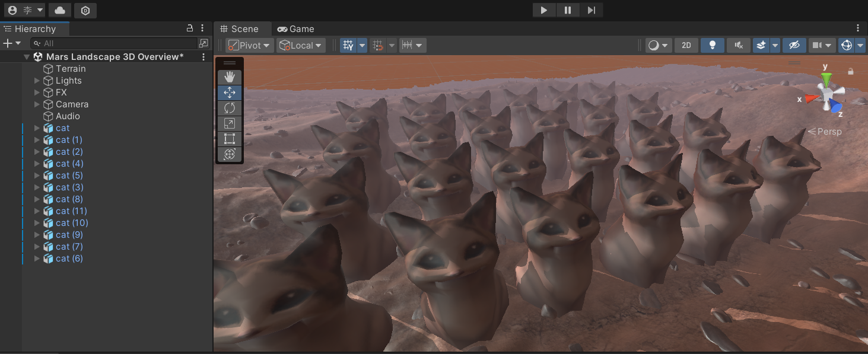Toggle the Hierarchy panel lock icon
The width and height of the screenshot is (868, 354).
pyautogui.click(x=190, y=28)
